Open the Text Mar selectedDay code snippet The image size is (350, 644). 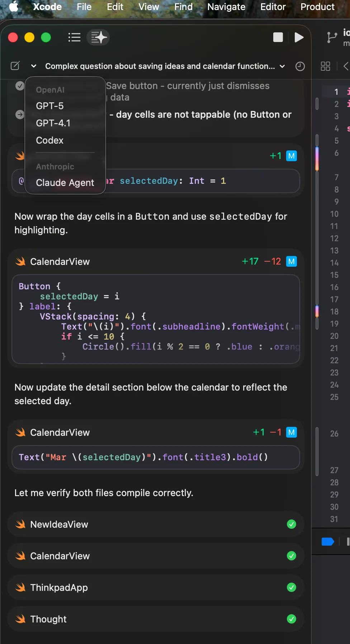pos(156,457)
